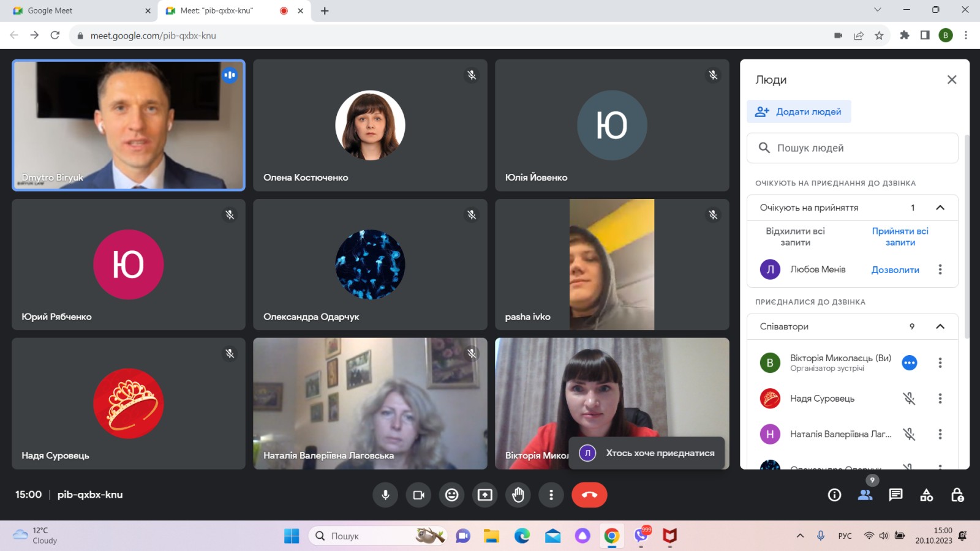Toggle the People panel icon

(865, 495)
